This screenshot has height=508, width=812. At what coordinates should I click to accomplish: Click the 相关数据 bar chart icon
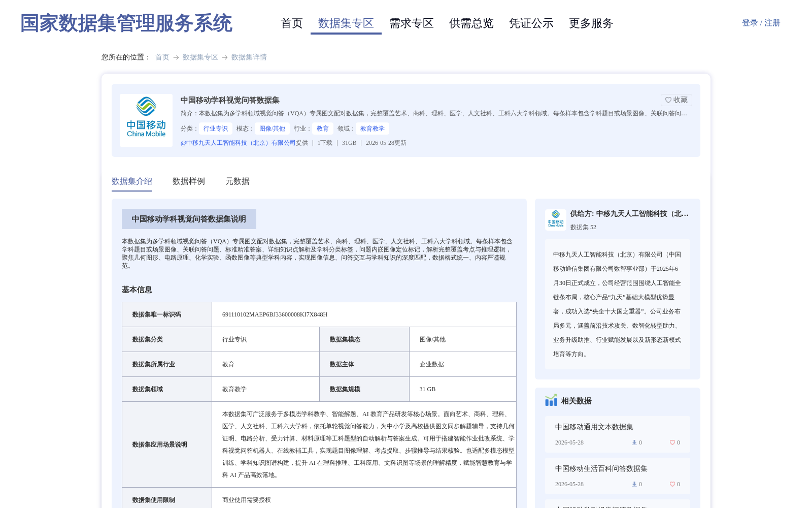click(551, 400)
